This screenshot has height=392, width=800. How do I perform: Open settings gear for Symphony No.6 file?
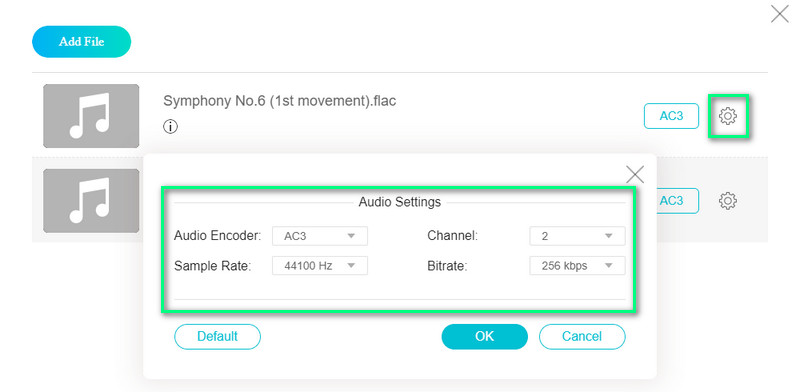(728, 116)
